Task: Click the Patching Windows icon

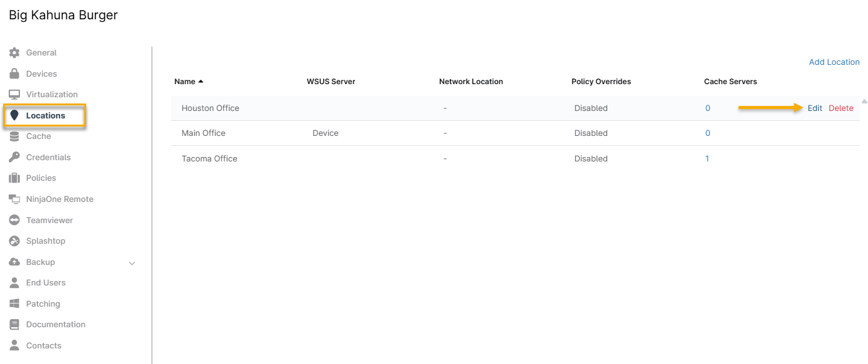Action: 14,304
